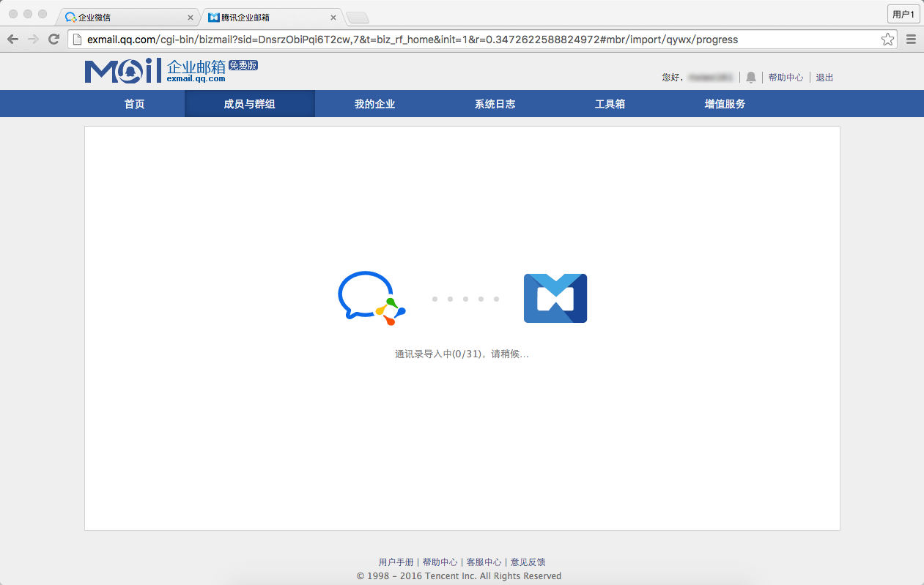924x585 pixels.
Task: Switch to the 企业微信 browser tab
Action: coord(125,17)
